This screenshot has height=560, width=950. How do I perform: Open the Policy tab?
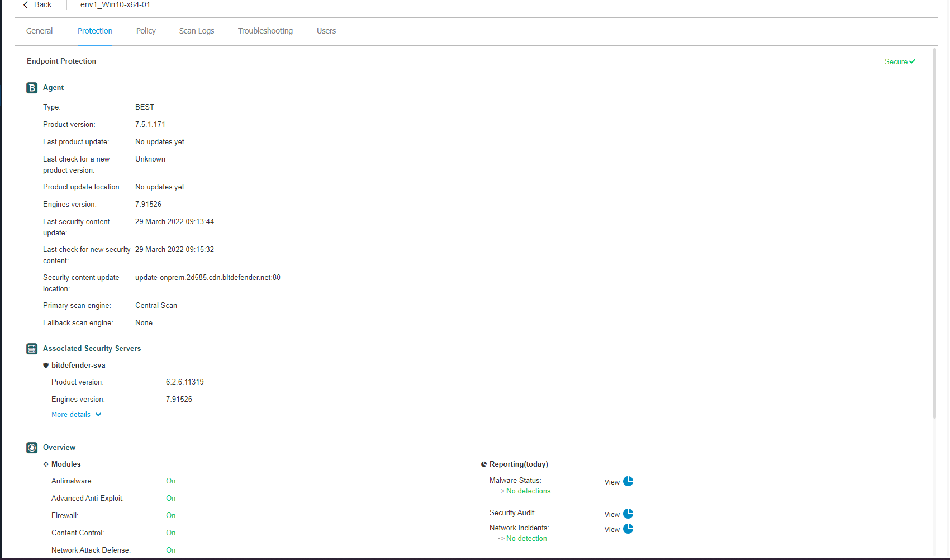(x=146, y=31)
